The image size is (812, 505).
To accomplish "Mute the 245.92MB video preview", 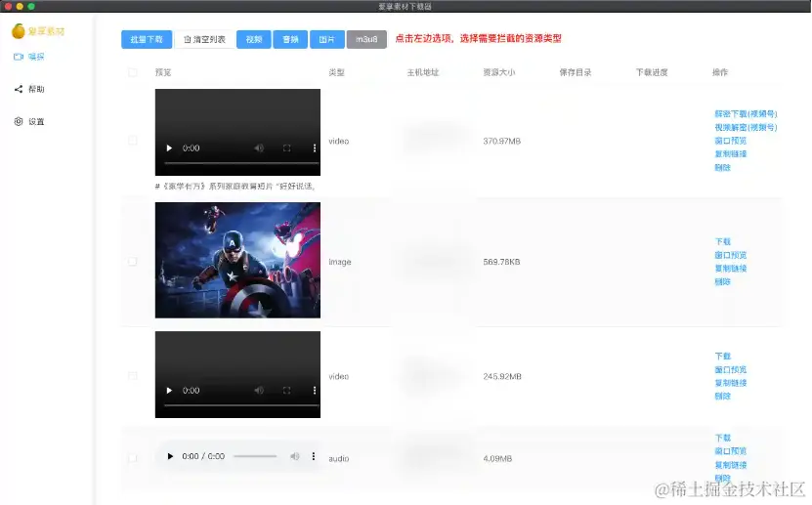I will click(x=259, y=390).
